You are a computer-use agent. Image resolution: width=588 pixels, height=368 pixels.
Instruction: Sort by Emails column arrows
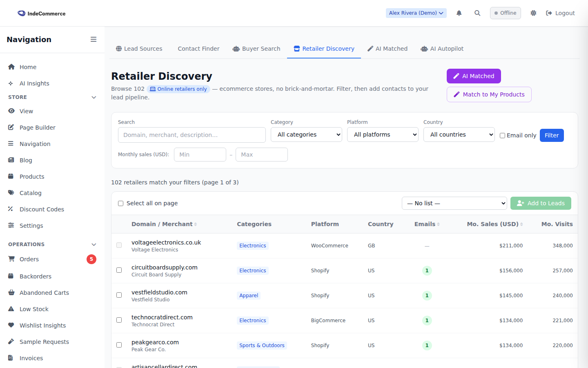tap(438, 224)
